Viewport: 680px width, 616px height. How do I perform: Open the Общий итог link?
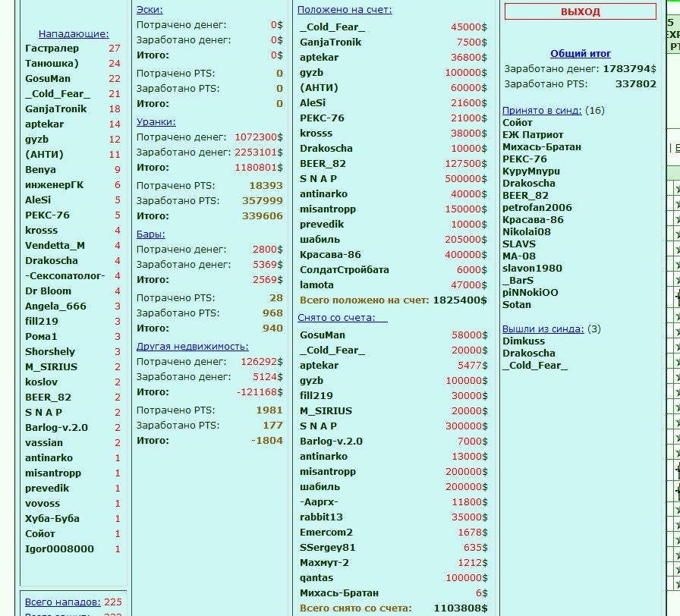click(x=581, y=54)
